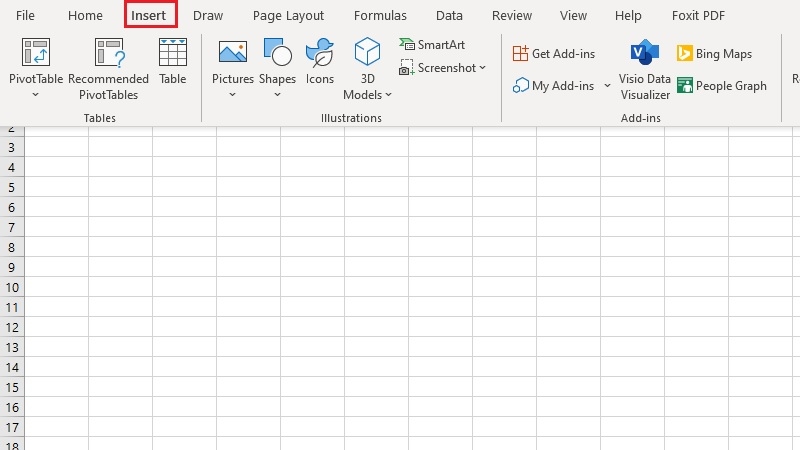Select row 15 header
The width and height of the screenshot is (800, 450).
click(x=12, y=387)
